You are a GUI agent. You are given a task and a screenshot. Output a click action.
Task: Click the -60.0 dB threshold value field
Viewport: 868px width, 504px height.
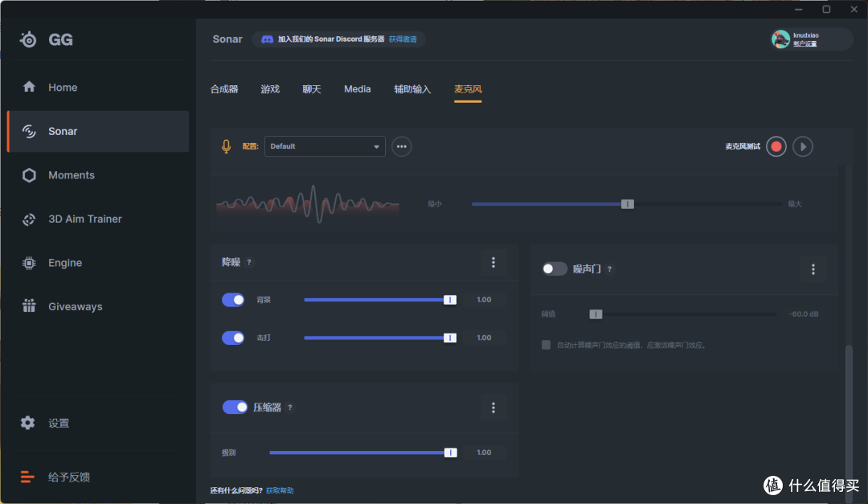(804, 314)
